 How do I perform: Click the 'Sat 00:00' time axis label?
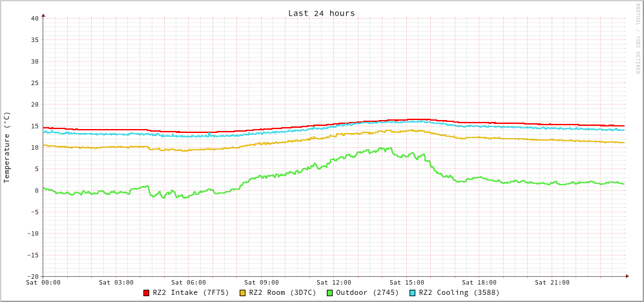[43, 283]
